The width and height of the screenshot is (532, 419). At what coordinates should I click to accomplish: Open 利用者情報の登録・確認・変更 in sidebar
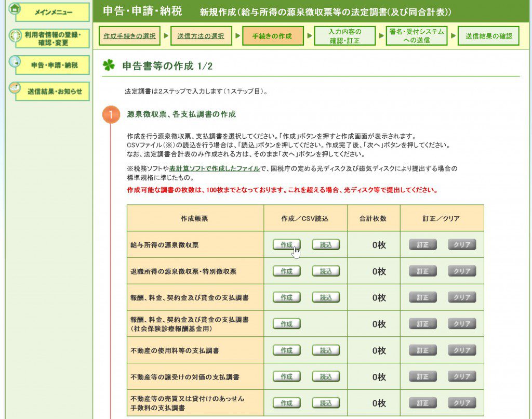pos(52,38)
